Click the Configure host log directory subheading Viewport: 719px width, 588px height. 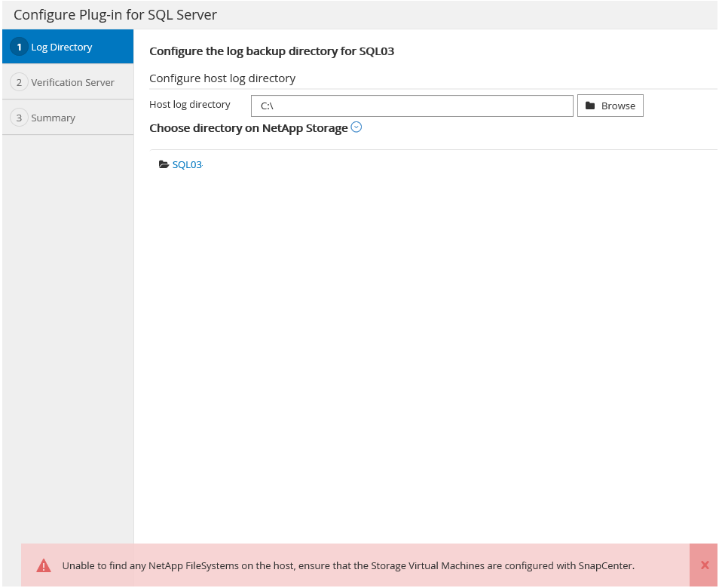click(222, 78)
